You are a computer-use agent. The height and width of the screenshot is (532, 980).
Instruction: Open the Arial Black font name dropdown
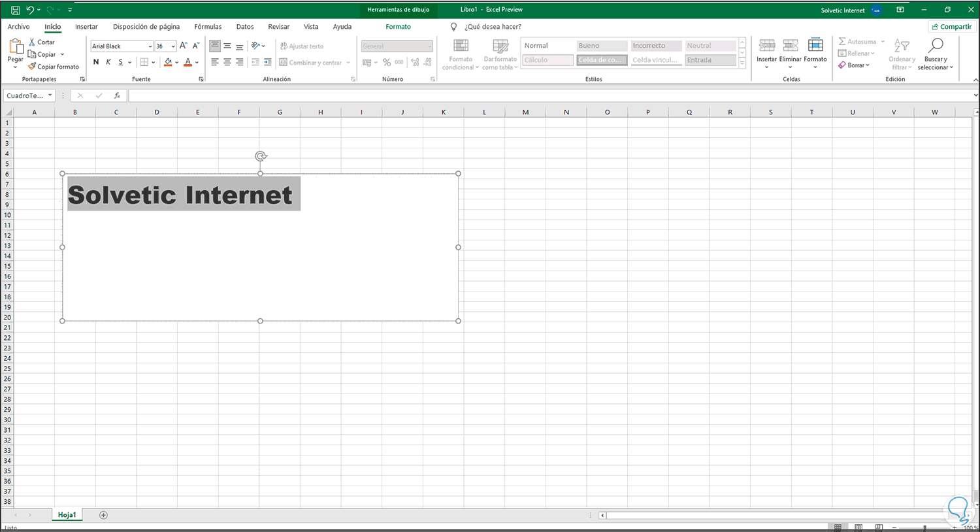(x=150, y=46)
